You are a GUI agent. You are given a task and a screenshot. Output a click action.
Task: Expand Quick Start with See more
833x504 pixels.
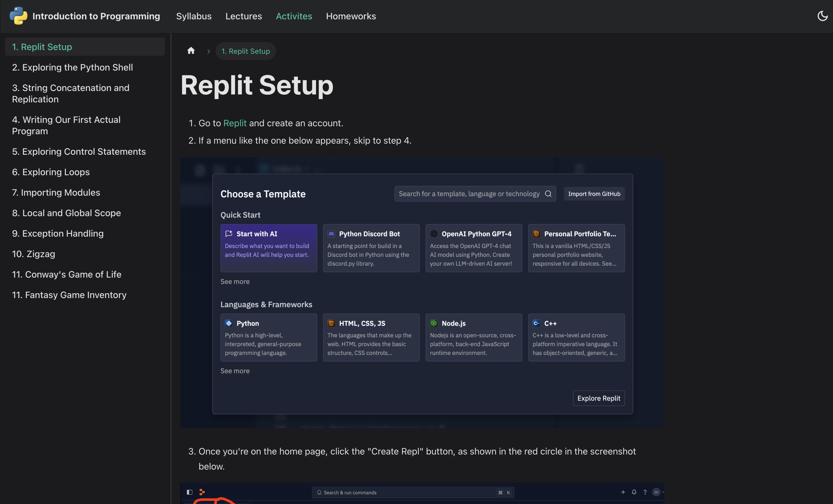235,282
